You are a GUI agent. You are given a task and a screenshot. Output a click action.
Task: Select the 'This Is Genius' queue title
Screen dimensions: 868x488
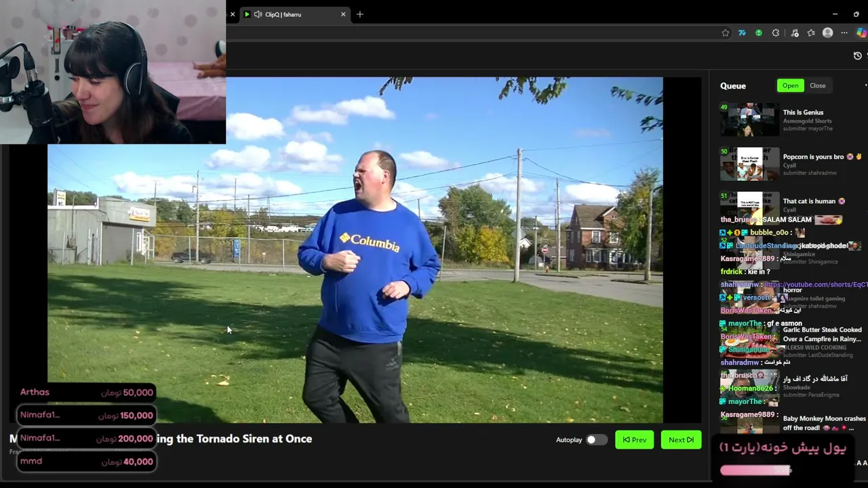(803, 113)
